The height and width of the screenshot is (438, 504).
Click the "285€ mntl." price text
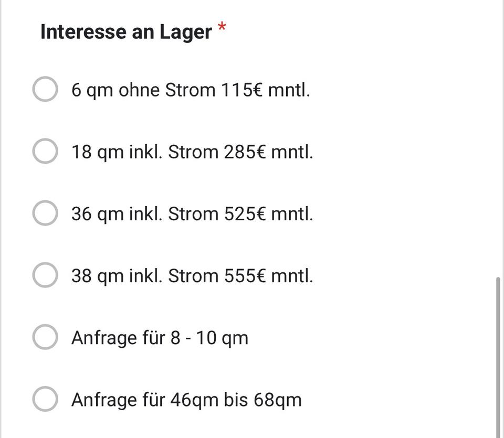click(x=268, y=152)
